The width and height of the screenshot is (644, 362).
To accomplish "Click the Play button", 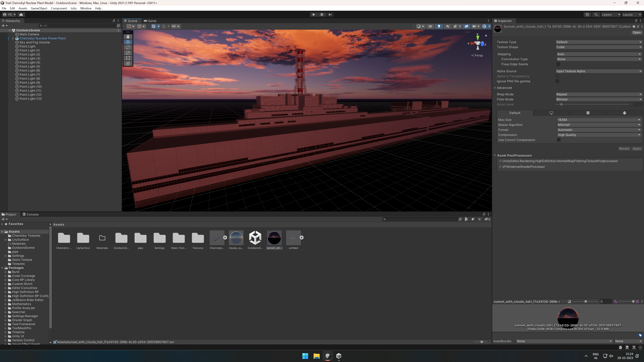I will [313, 14].
